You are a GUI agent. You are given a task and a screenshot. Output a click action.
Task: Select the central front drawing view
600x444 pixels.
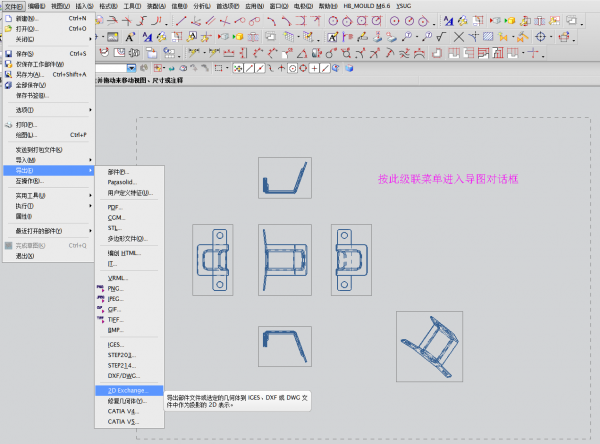(285, 260)
